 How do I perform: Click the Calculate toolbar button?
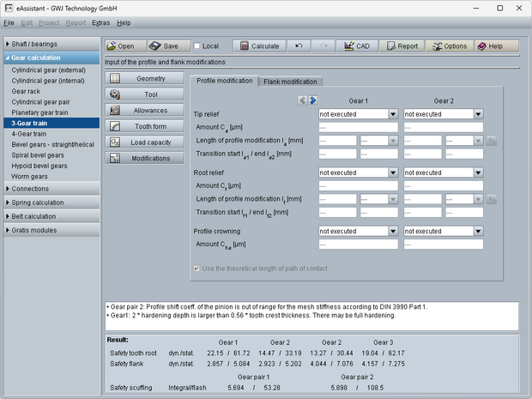[x=258, y=46]
